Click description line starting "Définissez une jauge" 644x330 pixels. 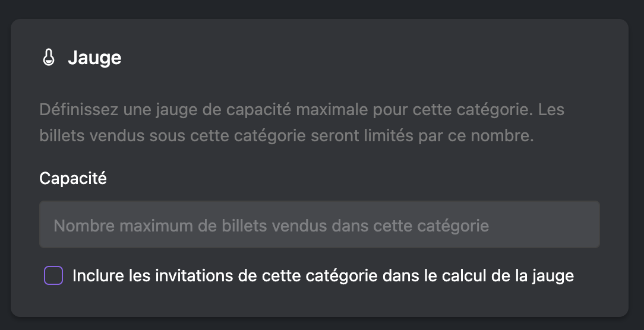click(x=302, y=110)
